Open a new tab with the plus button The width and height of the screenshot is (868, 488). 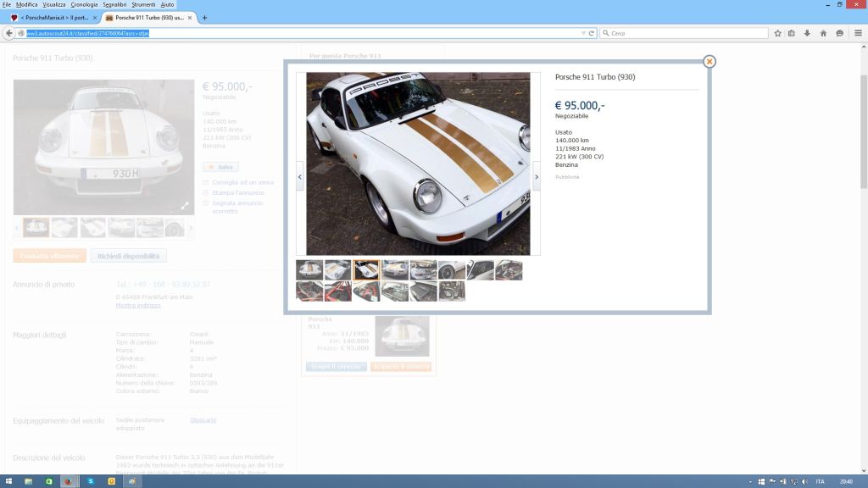[x=204, y=18]
